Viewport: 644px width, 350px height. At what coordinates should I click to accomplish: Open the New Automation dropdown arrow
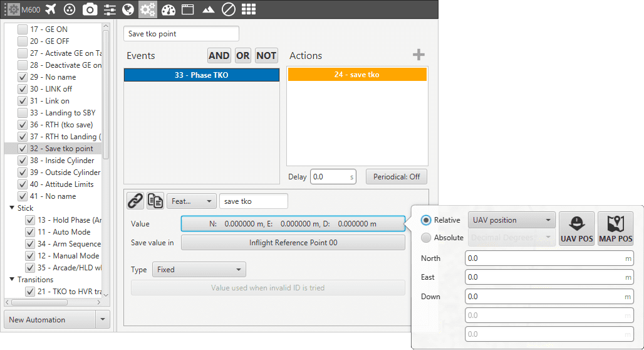tap(103, 319)
